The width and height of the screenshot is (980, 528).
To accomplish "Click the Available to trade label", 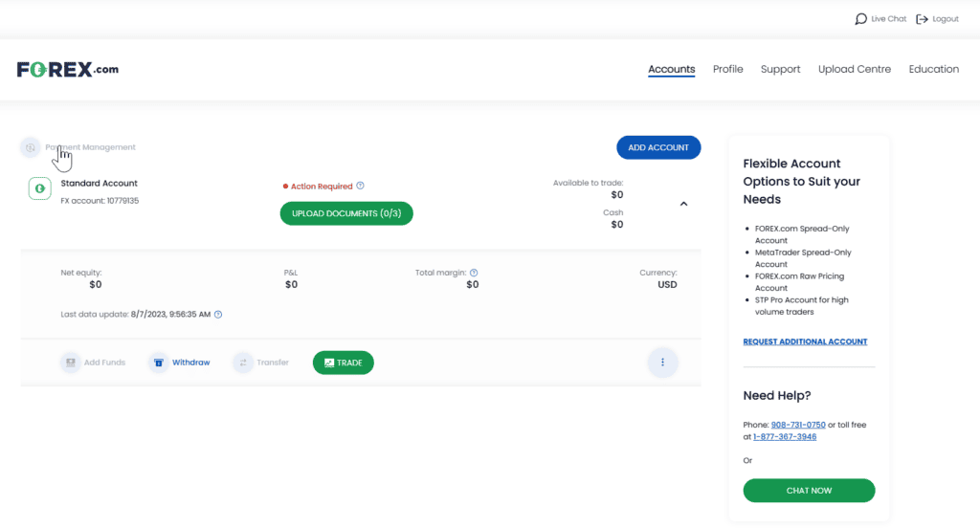I will point(589,183).
